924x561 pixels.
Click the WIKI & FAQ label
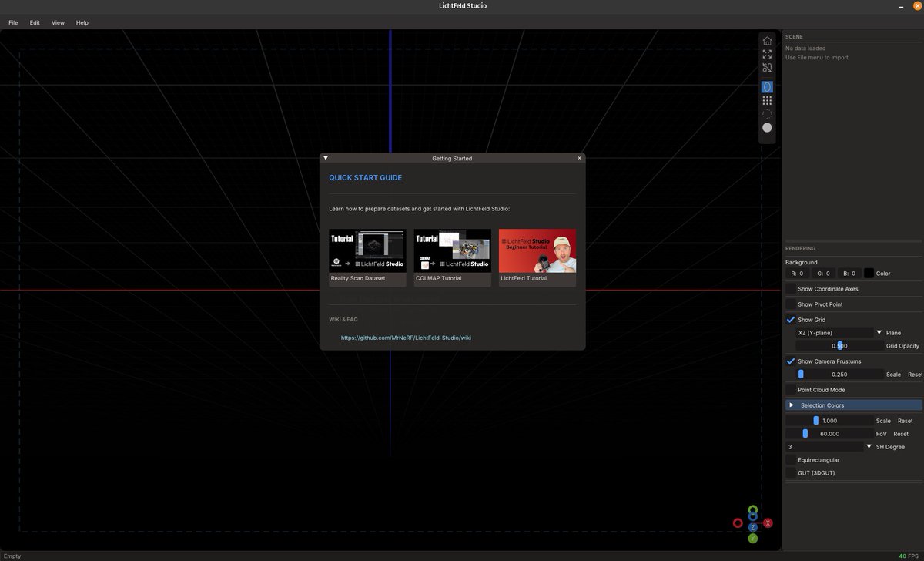pos(343,319)
